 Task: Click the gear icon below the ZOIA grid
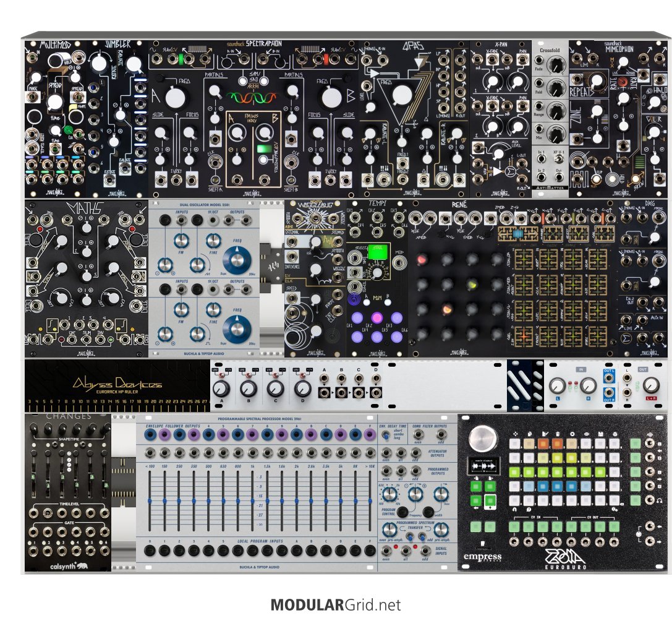(x=615, y=509)
